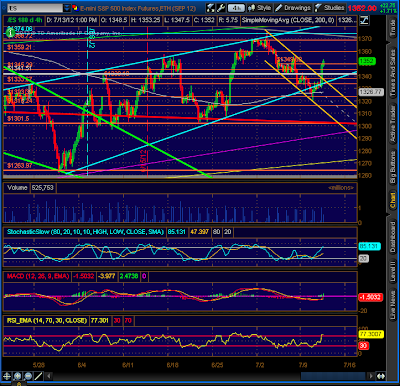Viewport: 400px width, 386px height.
Task: Click the green info bubble on chart
Action: pyautogui.click(x=10, y=32)
